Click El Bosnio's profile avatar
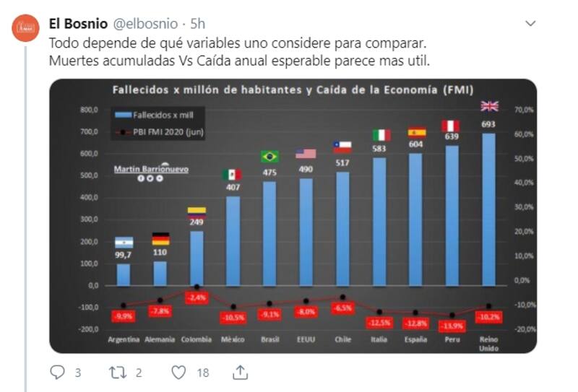The image size is (578, 392). (26, 28)
